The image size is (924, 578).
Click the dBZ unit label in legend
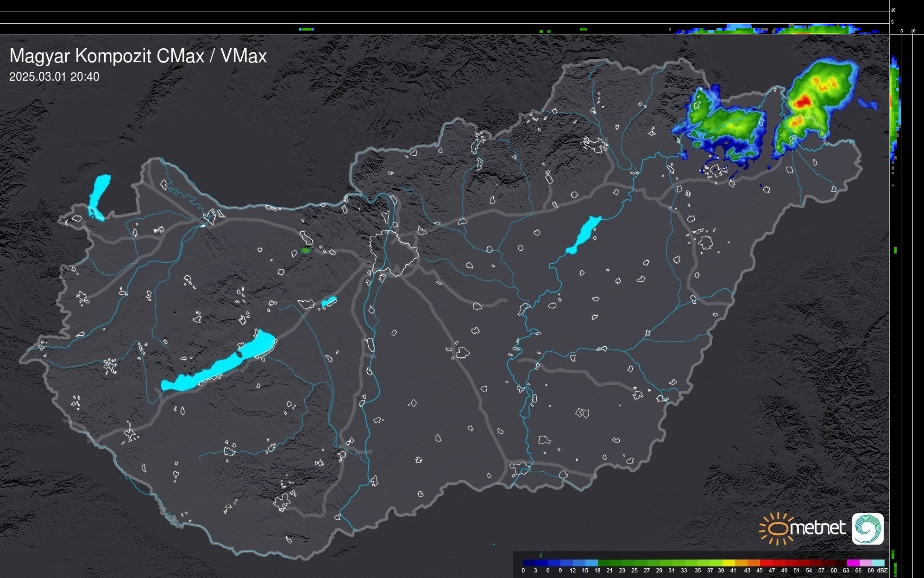[x=882, y=571]
